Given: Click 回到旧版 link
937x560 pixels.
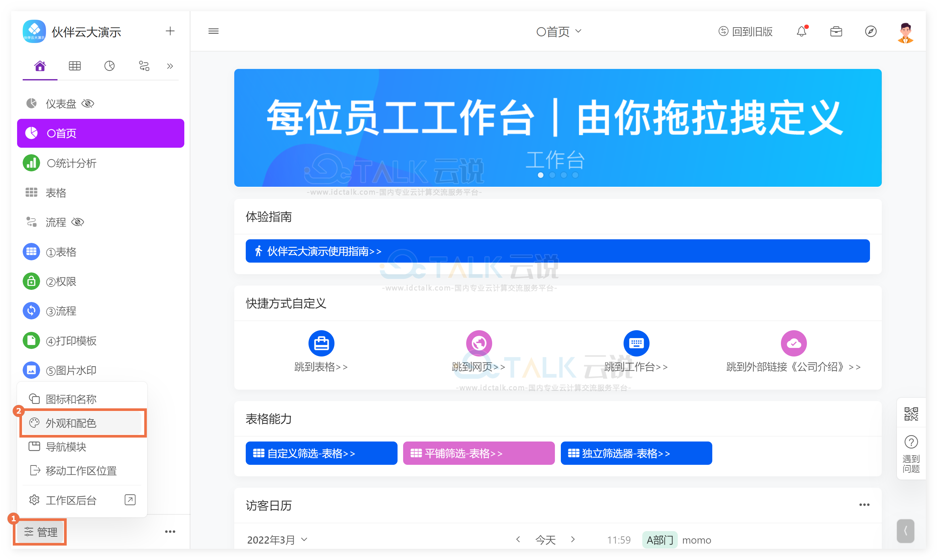Looking at the screenshot, I should click(745, 31).
